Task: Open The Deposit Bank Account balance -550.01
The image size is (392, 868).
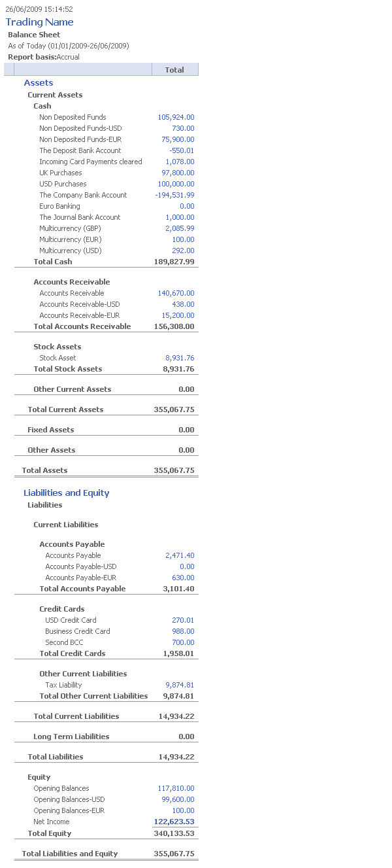Action: [182, 151]
